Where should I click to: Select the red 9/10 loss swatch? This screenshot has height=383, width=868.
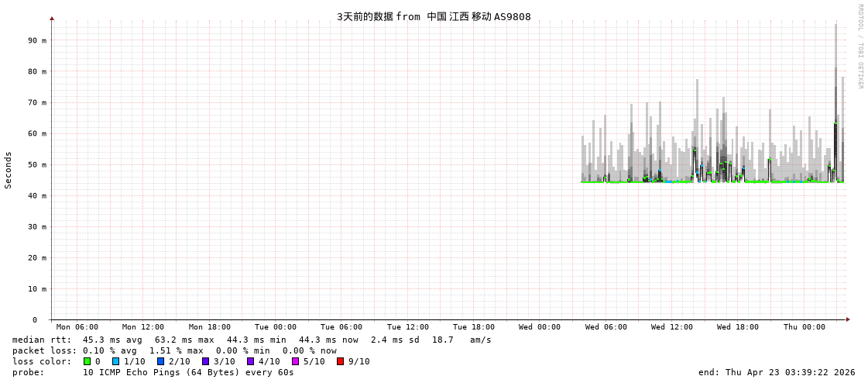(x=341, y=361)
